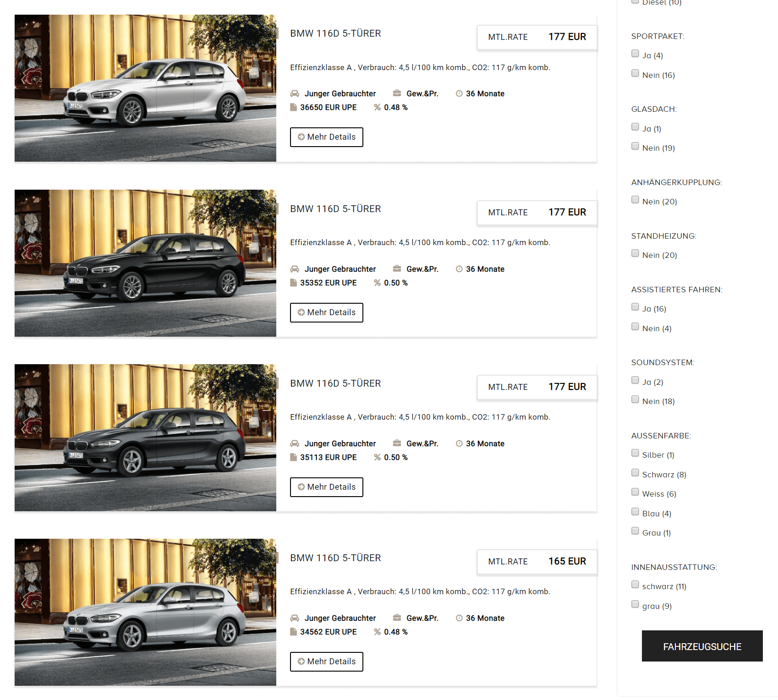Check Sportpaket Nein (16) filter

[x=635, y=73]
